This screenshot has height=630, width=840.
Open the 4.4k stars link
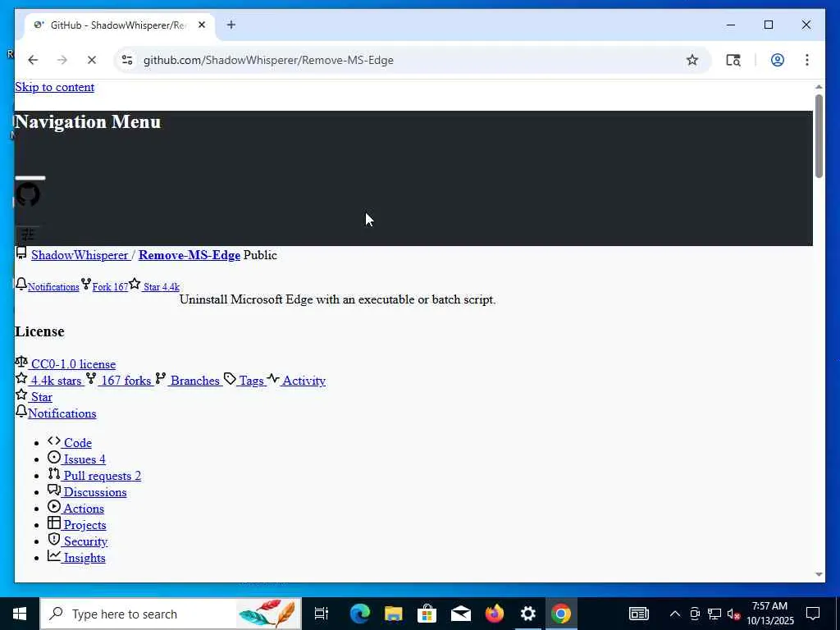pos(57,381)
